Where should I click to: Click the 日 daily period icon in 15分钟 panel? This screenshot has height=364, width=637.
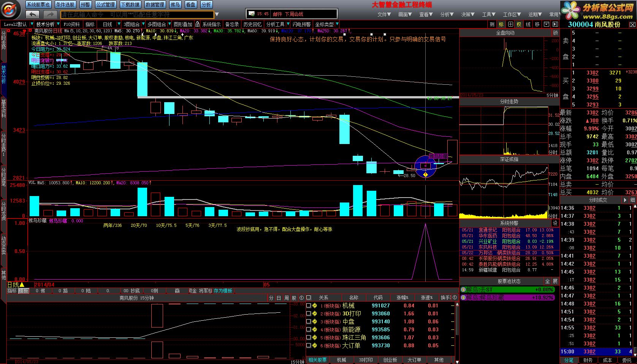coord(279,298)
